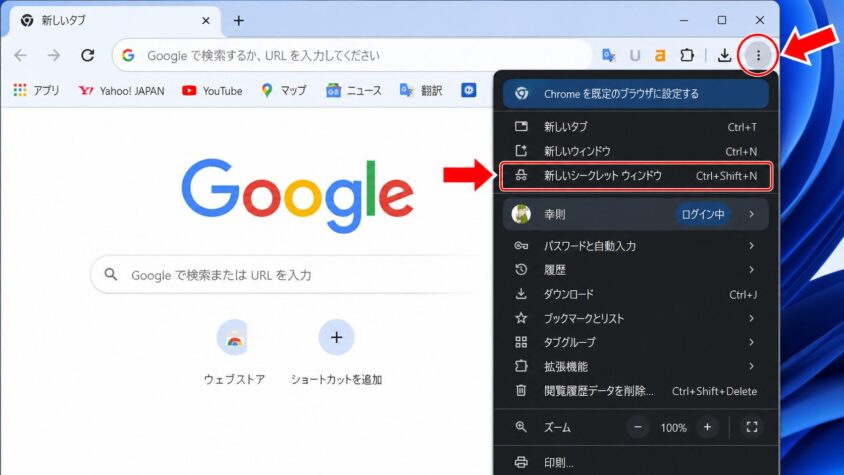Viewport: 844px width, 475px height.
Task: Click the U extension icon in toolbar
Action: [635, 55]
